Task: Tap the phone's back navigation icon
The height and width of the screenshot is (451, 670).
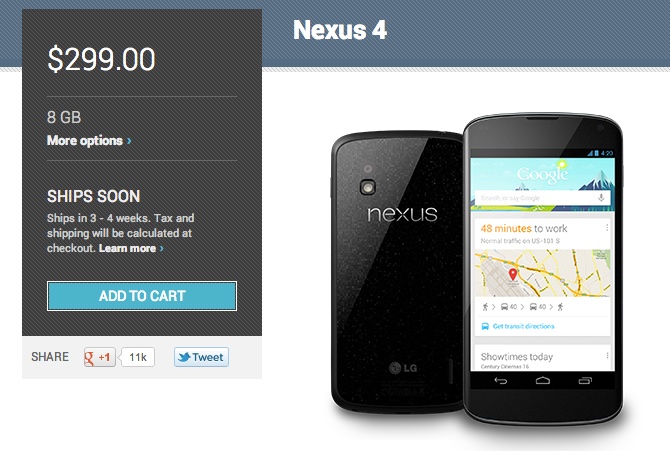Action: click(x=500, y=380)
